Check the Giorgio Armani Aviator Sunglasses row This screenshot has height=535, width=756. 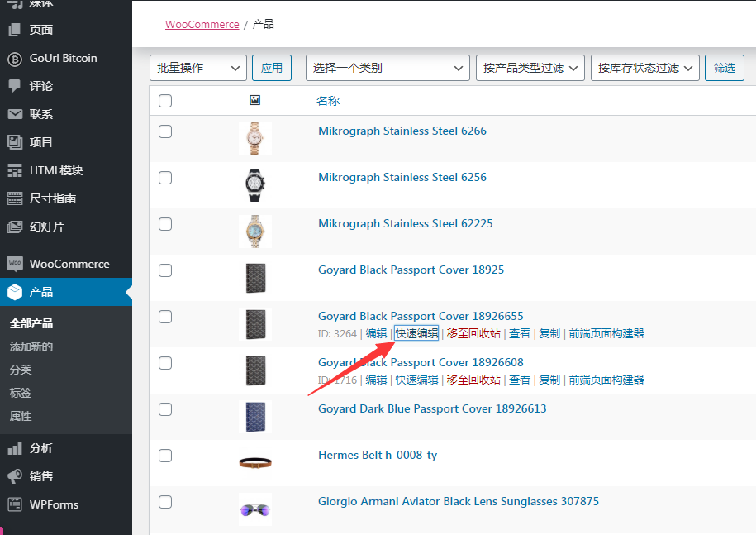(x=165, y=502)
